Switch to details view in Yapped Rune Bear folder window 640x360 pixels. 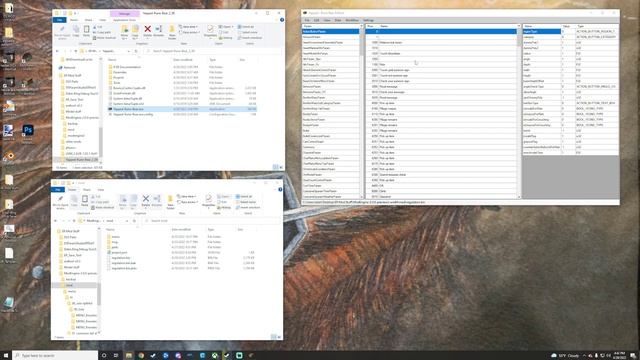click(276, 167)
